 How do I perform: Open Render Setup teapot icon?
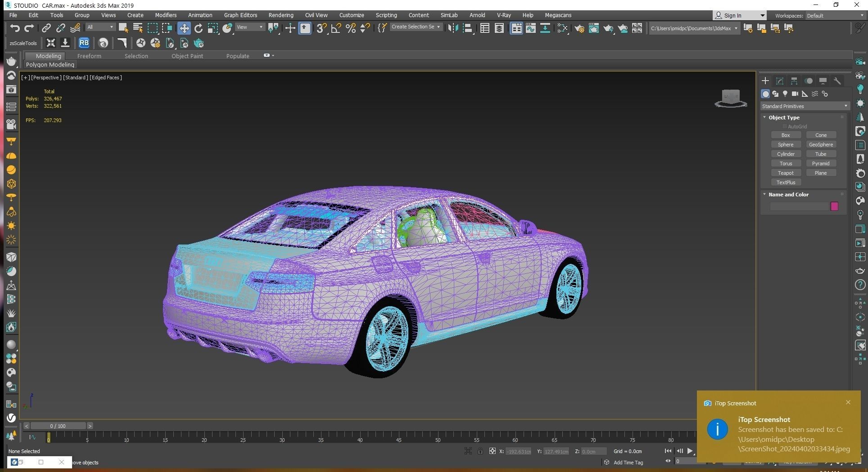(579, 28)
